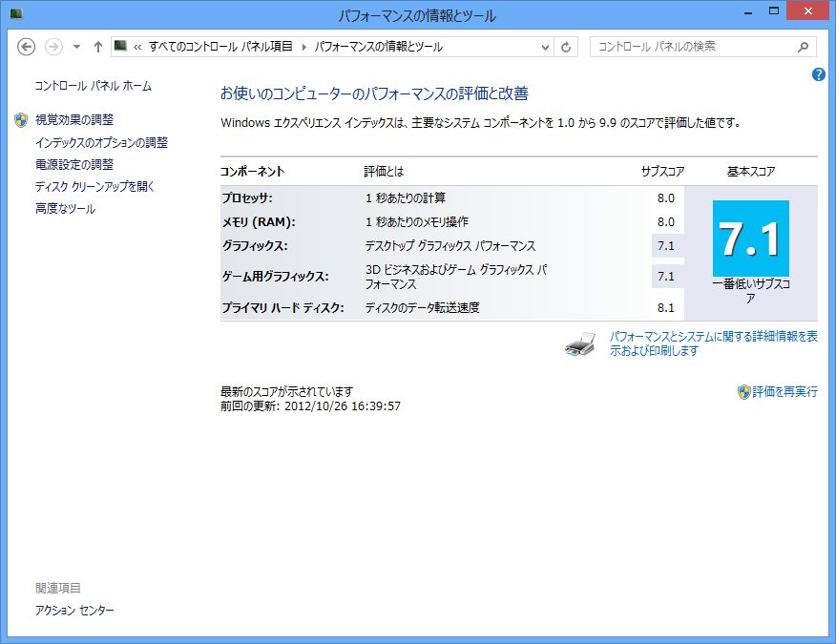Close the performance information window
Screen dimensions: 836x644
(807, 11)
